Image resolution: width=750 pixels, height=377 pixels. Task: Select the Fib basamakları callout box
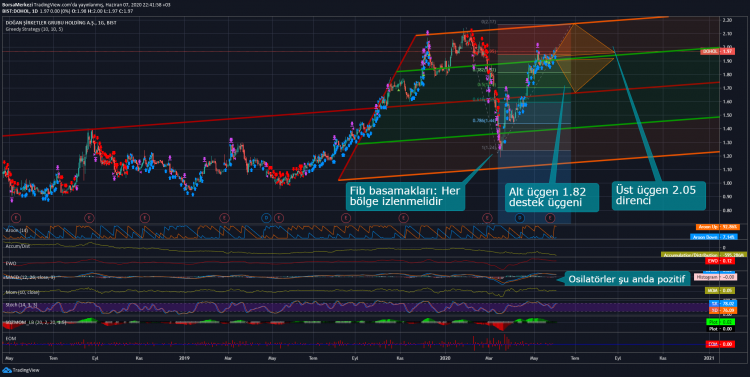coord(405,196)
